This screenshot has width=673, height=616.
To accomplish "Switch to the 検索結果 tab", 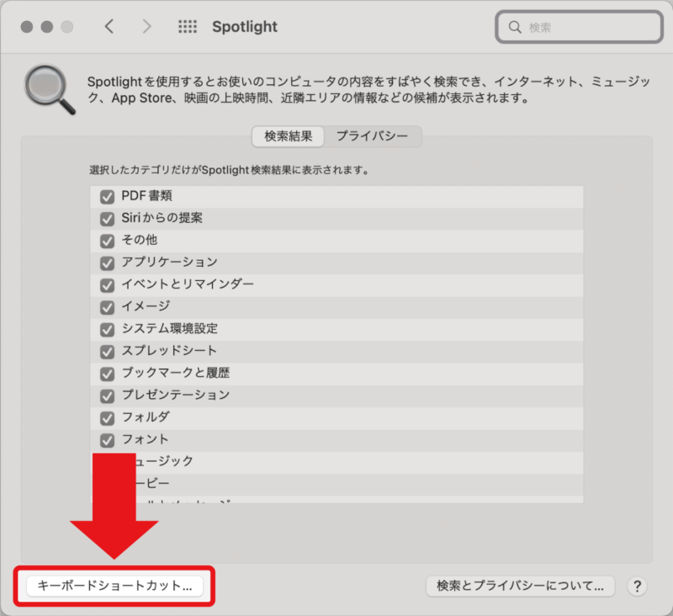I will [288, 136].
